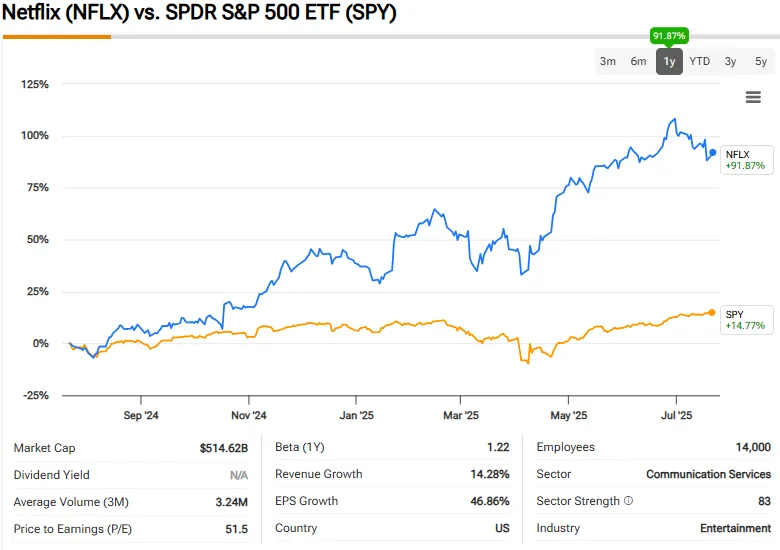This screenshot has height=550, width=780.
Task: Click the Employees label
Action: (x=565, y=447)
